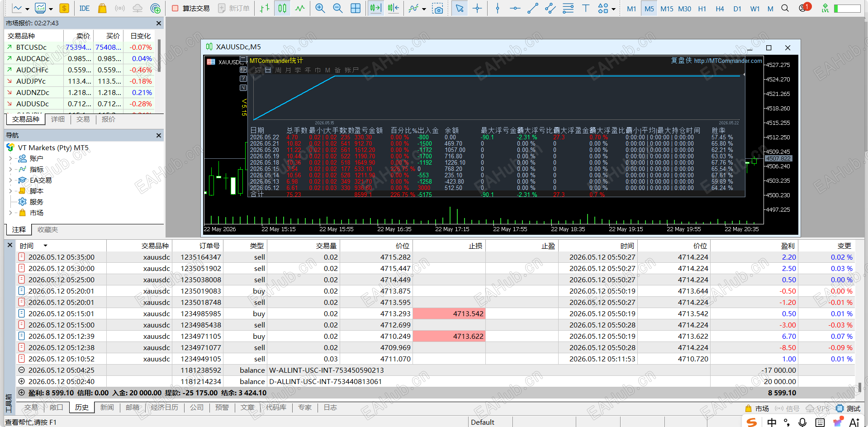Toggle the Algo Trading (算法交易) button
The width and height of the screenshot is (868, 427).
(x=191, y=8)
